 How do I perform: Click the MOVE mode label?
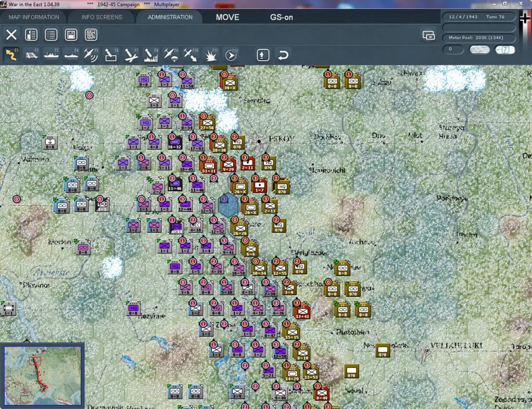[228, 17]
